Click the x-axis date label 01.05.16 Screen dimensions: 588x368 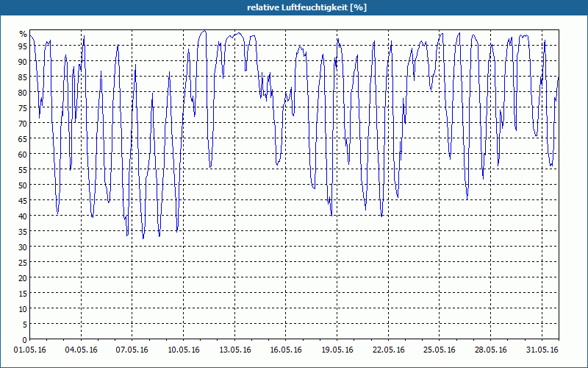tap(29, 350)
